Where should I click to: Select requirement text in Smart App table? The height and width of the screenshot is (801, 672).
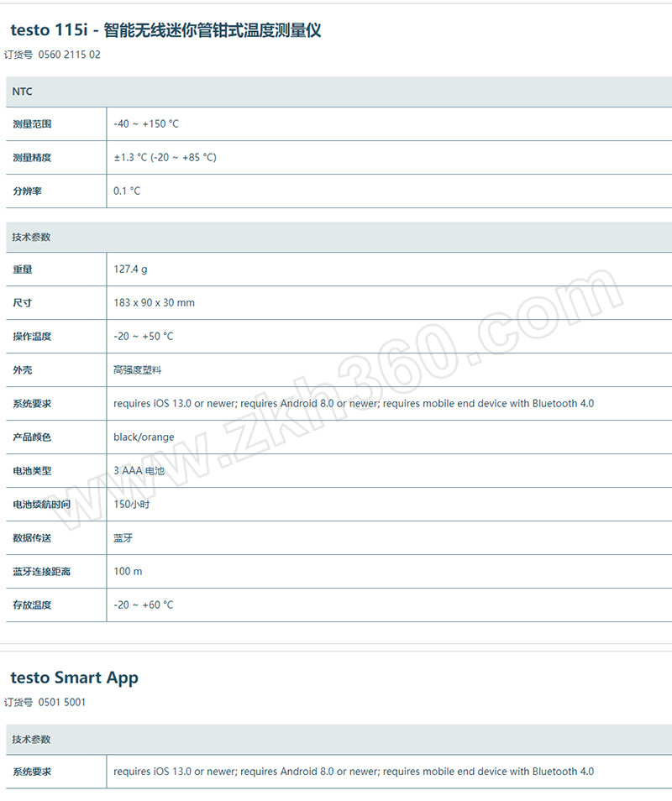click(x=354, y=772)
